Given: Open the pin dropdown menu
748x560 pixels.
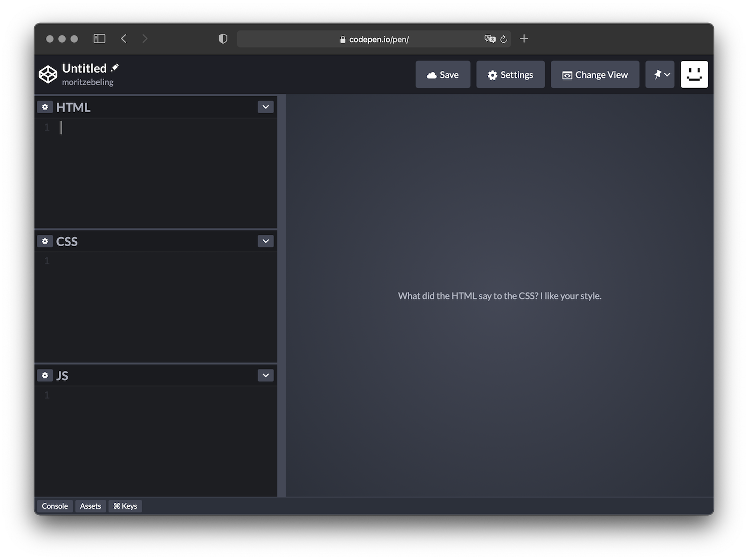Looking at the screenshot, I should click(660, 74).
